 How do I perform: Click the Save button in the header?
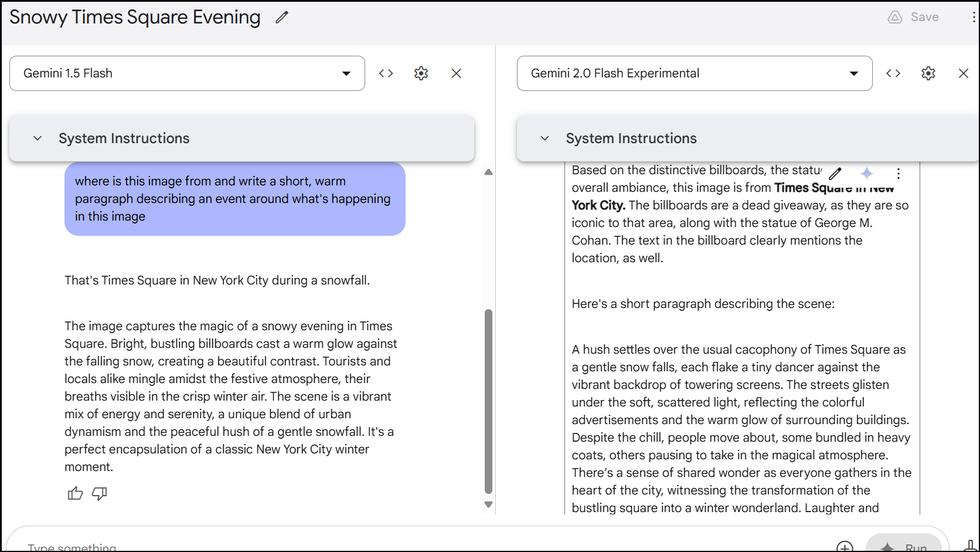pos(913,17)
